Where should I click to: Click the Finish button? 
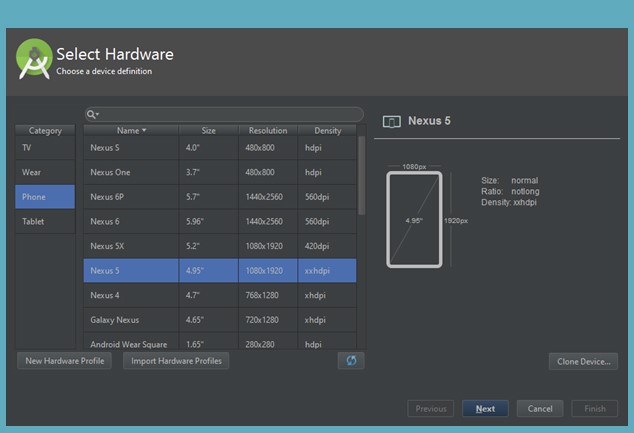[x=595, y=409]
